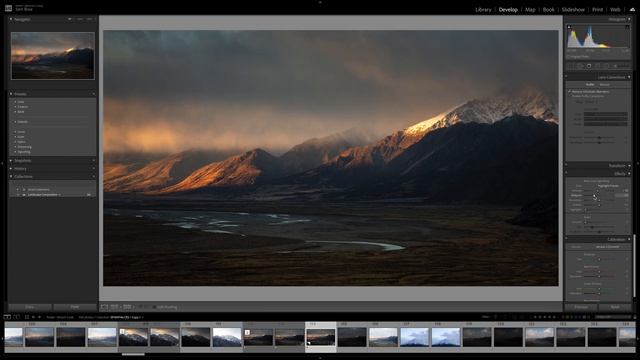
Task: Collapse the right panel group arrow
Action: click(638, 163)
